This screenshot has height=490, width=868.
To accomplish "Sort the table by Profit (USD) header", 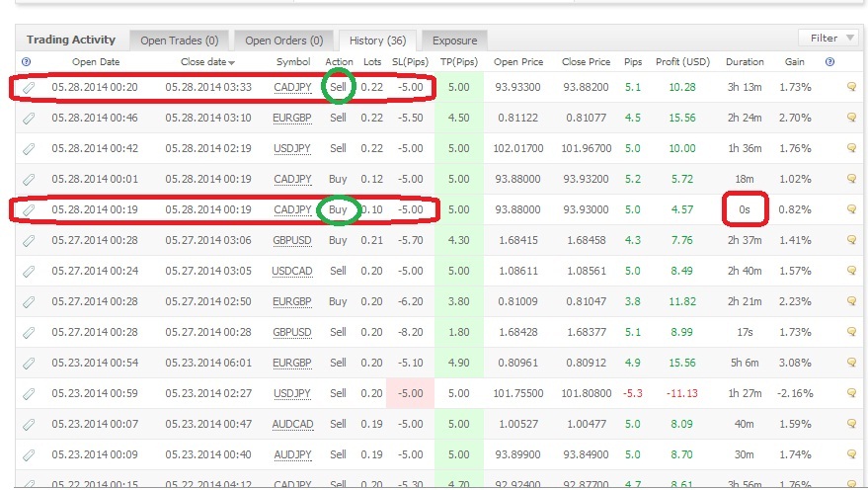I will tap(681, 62).
